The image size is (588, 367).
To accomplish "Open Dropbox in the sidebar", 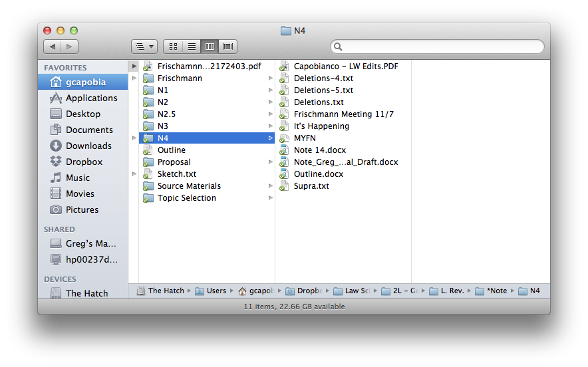I will pyautogui.click(x=83, y=162).
